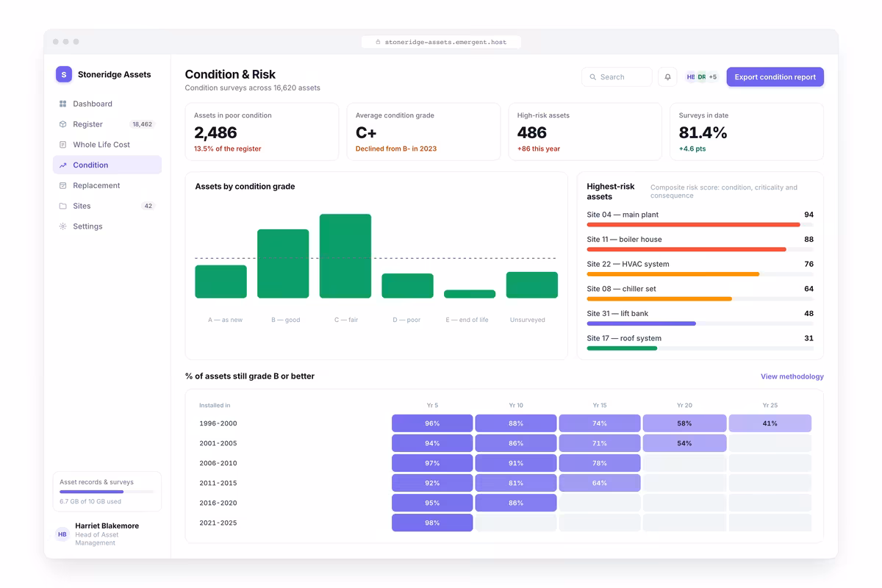Screen dimensions: 882x588
Task: Click the Dashboard grid icon
Action: 62,104
